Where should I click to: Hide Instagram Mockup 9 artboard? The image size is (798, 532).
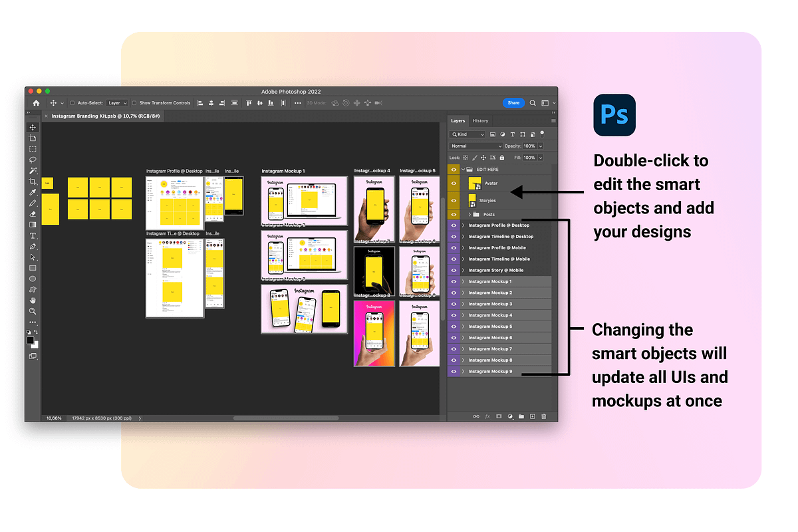454,371
